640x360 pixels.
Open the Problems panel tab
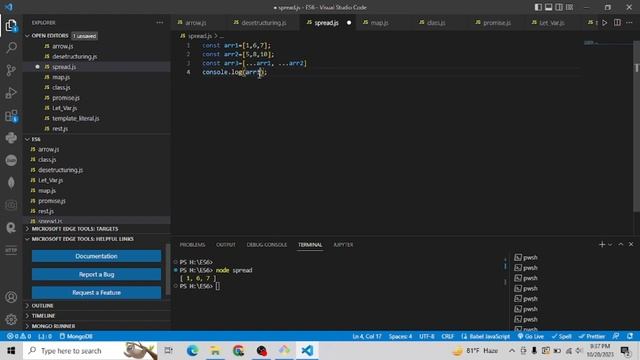click(192, 244)
